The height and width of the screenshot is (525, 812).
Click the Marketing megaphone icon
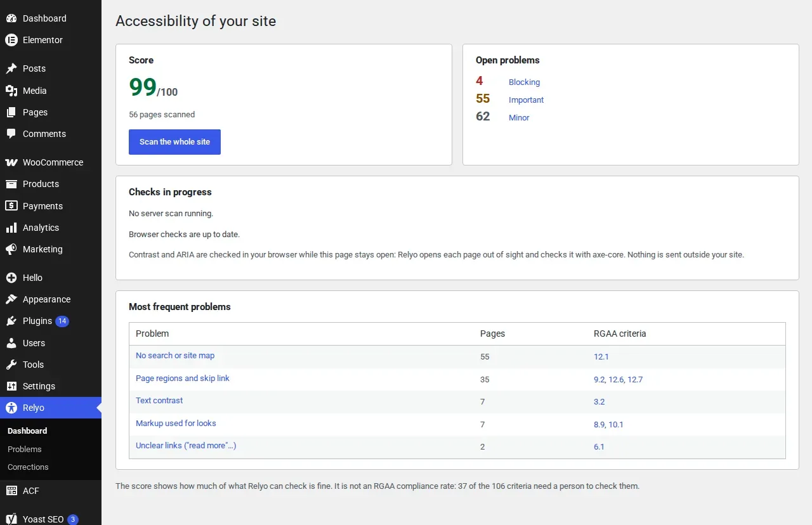point(11,249)
